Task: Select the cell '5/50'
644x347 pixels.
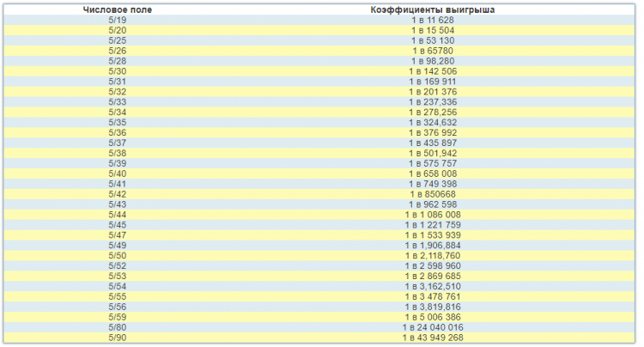Action: pos(118,256)
